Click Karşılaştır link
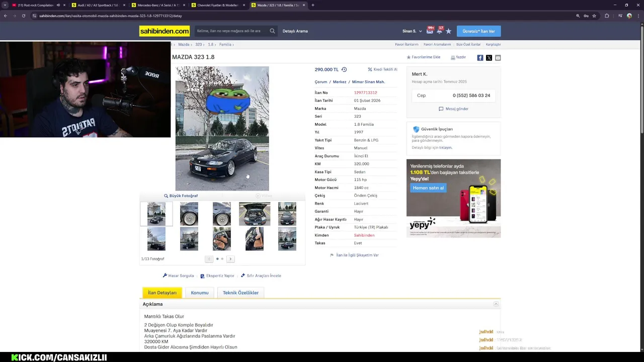Screen dimensions: 644x362 493,44
